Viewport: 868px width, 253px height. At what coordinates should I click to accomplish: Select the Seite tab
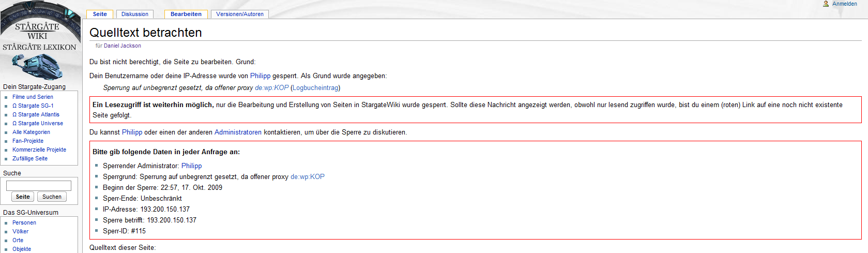point(100,14)
